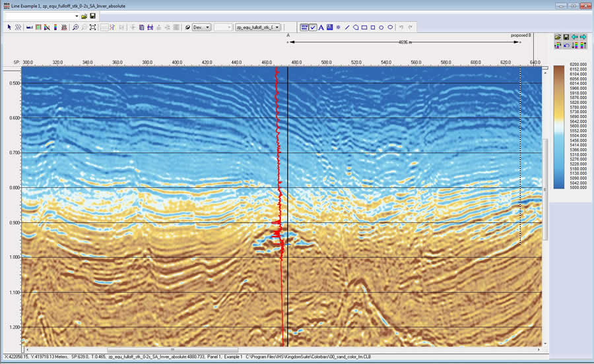Toggle the checkmark annotation button
This screenshot has width=594, height=364.
(x=313, y=27)
